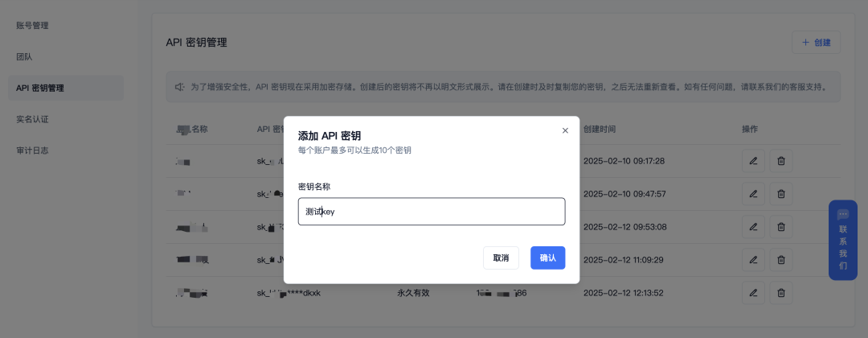
Task: Select API 密钥管理 sidebar item
Action: (x=40, y=88)
